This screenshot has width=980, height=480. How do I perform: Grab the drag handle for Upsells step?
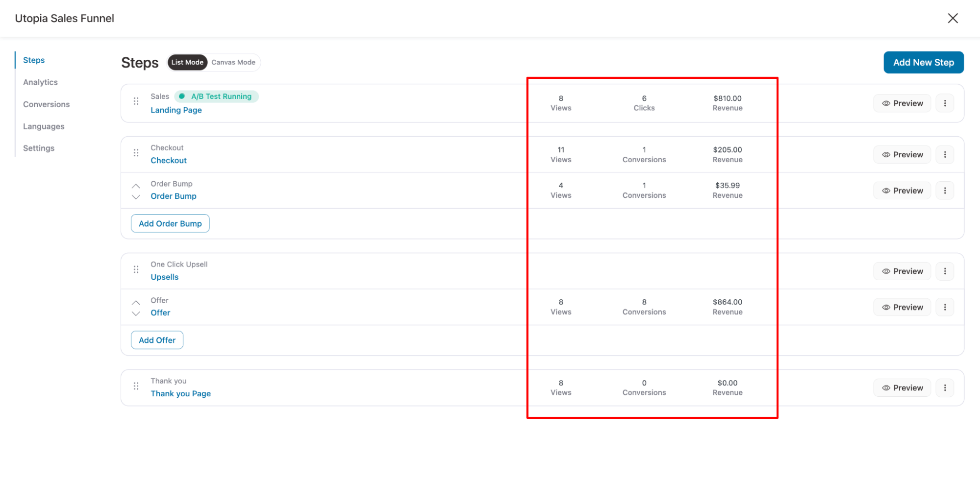(x=136, y=269)
